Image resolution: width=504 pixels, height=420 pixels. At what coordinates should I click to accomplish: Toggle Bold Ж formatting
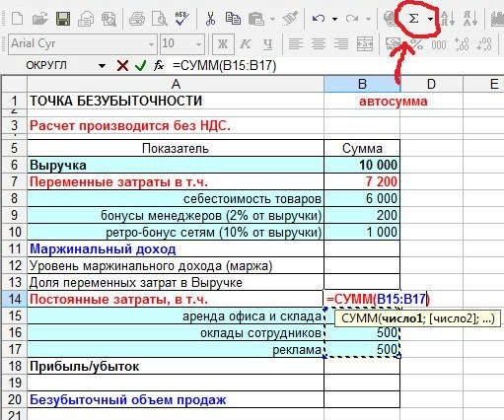(223, 43)
